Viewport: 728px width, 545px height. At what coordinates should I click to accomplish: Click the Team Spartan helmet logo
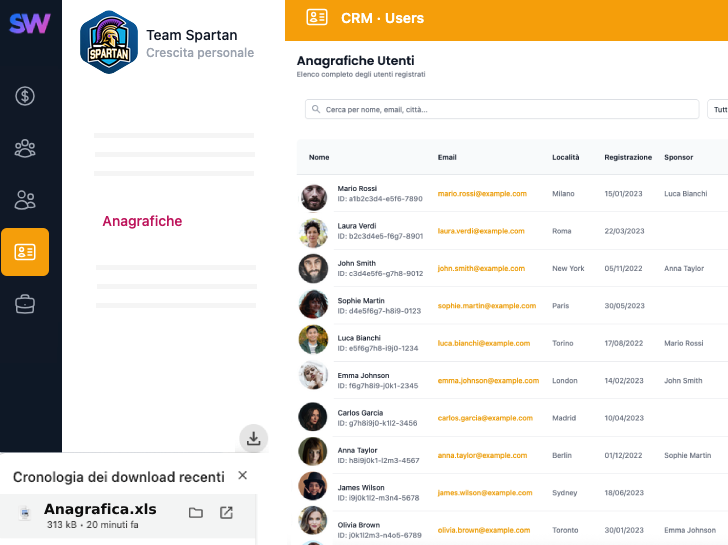coord(109,42)
